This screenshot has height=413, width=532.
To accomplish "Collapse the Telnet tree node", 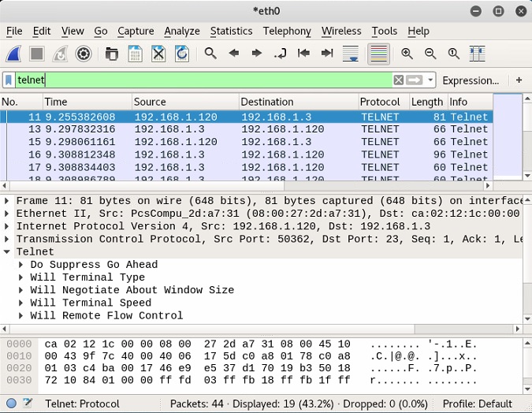I will click(7, 251).
